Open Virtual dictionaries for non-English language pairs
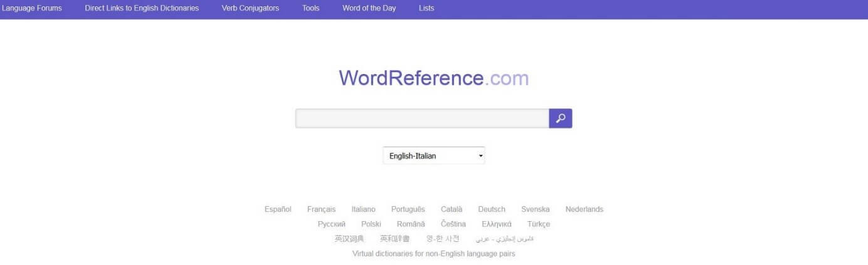The image size is (868, 265). [434, 254]
